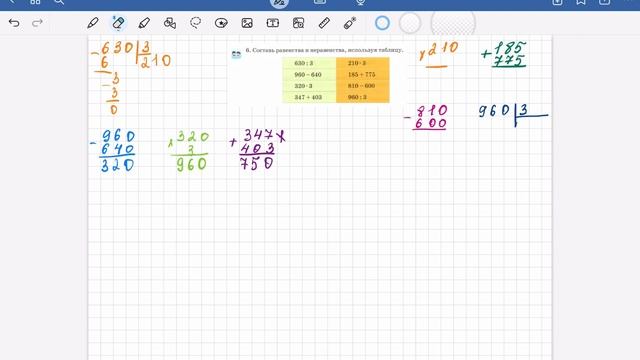
Task: Toggle the Ruler tool
Action: pyautogui.click(x=324, y=23)
